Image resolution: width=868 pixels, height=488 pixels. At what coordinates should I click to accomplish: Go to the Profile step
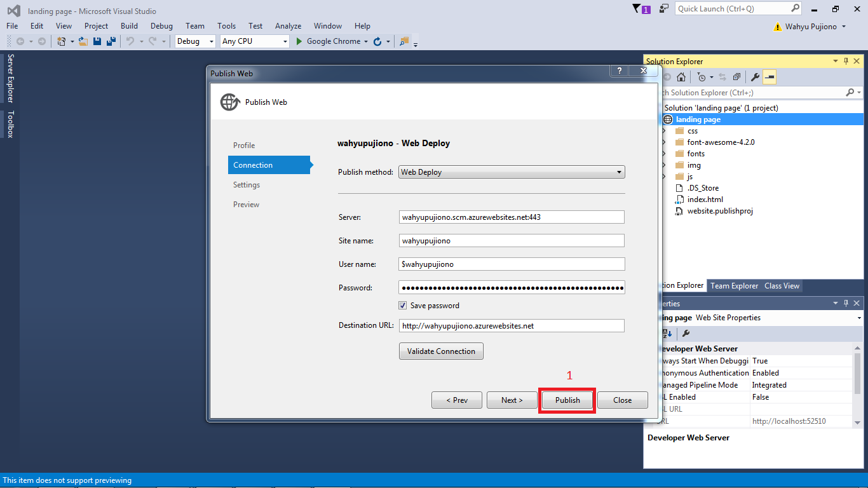[x=244, y=146]
